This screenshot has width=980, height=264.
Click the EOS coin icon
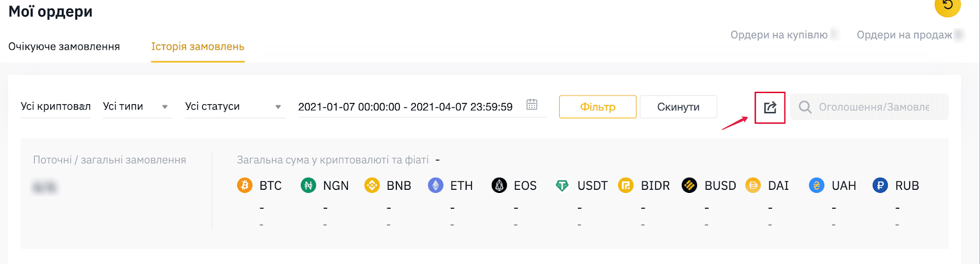pyautogui.click(x=499, y=185)
